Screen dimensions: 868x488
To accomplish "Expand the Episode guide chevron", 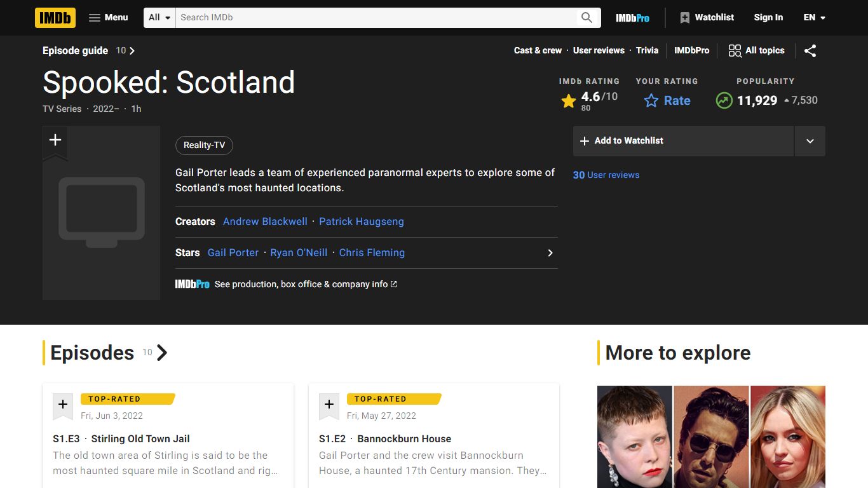I will 132,51.
